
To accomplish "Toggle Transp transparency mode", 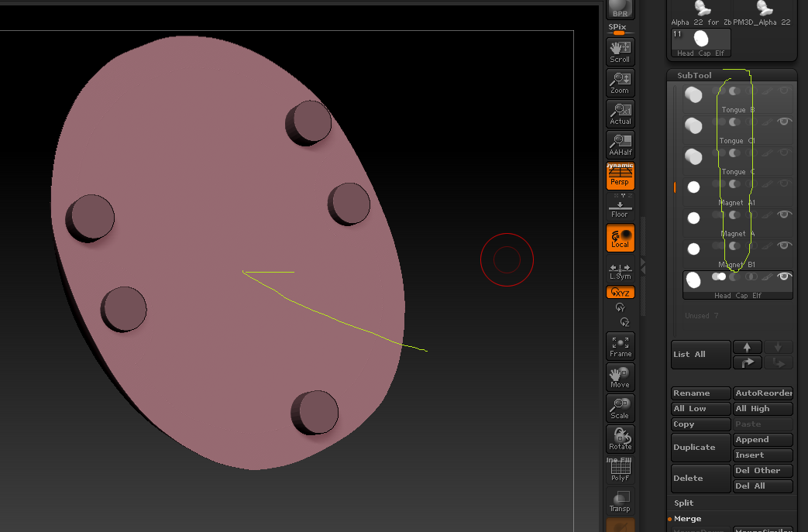I will click(620, 500).
